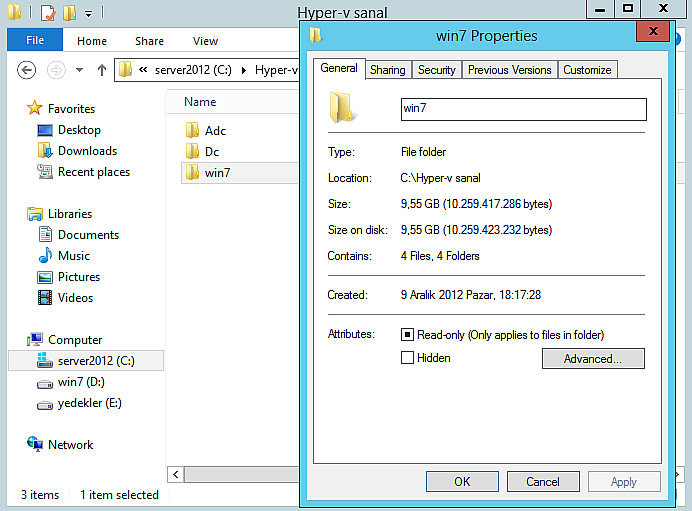
Task: Expand the breadcrumb arrow after server2012 (C:)
Action: [244, 70]
